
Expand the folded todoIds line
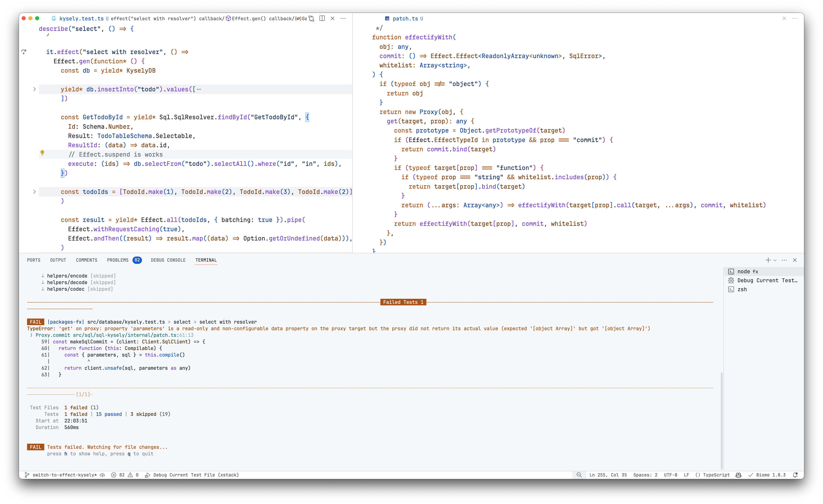tap(34, 192)
